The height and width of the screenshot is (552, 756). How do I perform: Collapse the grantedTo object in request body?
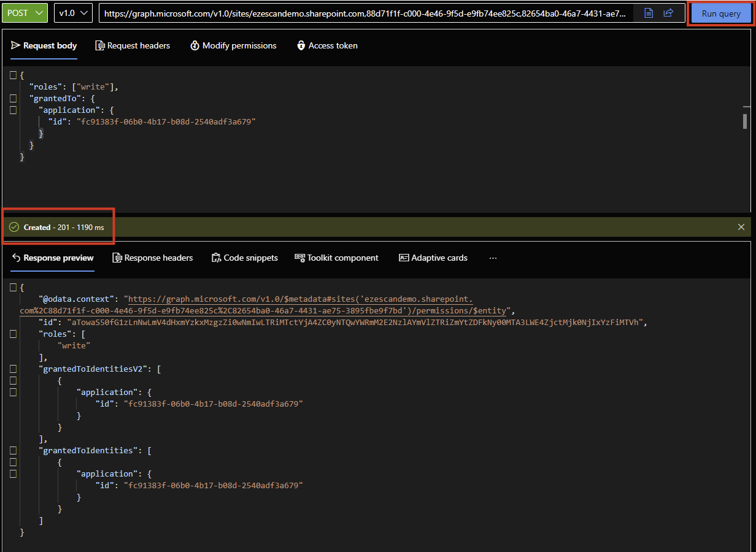click(13, 98)
